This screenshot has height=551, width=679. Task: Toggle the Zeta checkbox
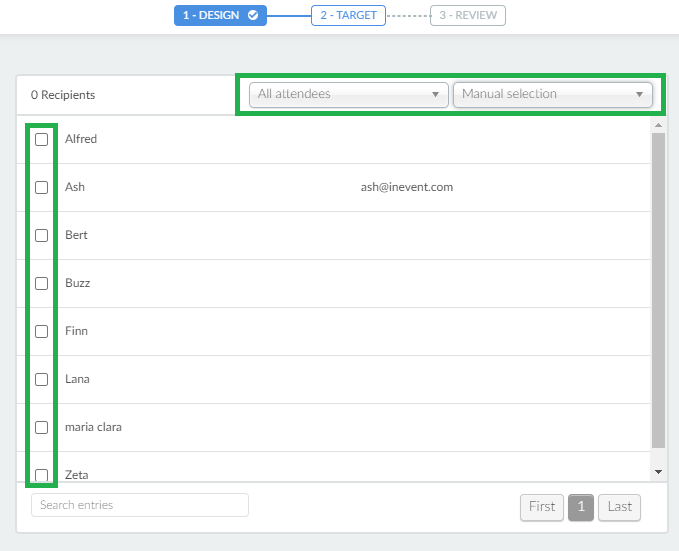tap(42, 475)
